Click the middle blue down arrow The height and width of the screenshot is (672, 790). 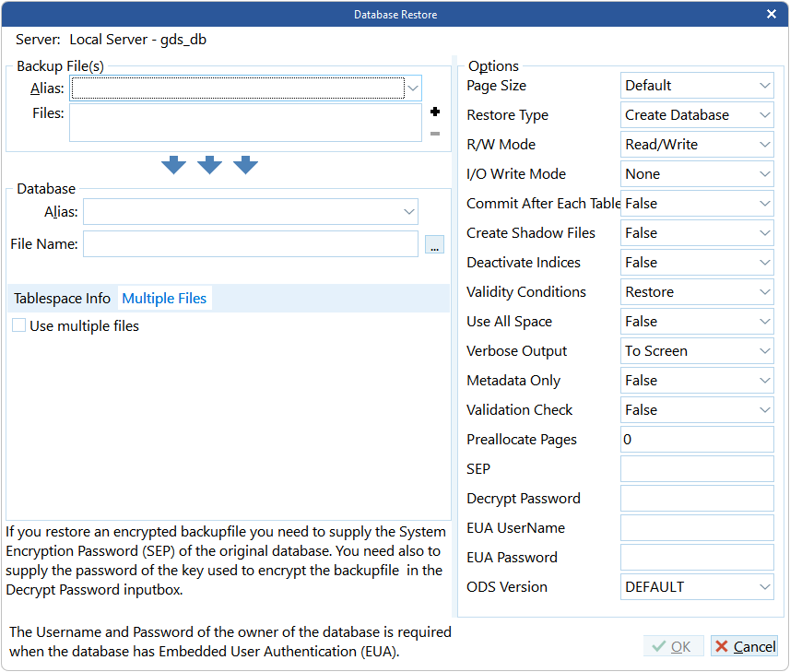209,165
